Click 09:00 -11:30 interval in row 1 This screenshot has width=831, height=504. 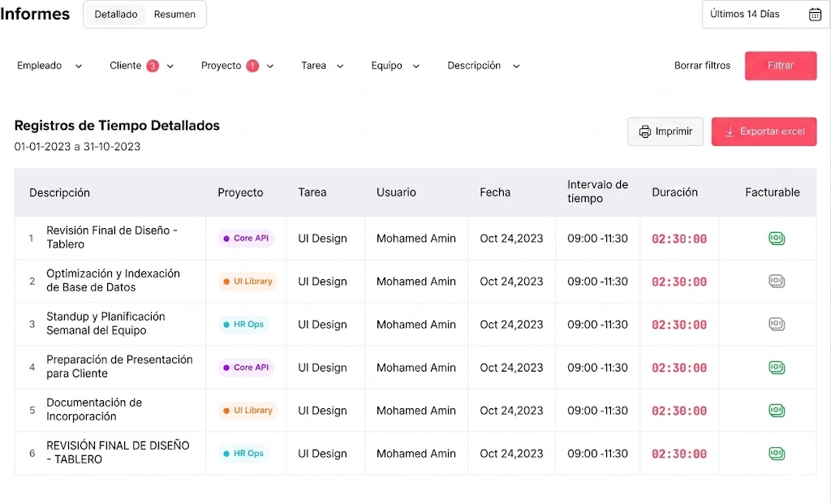pyautogui.click(x=597, y=239)
